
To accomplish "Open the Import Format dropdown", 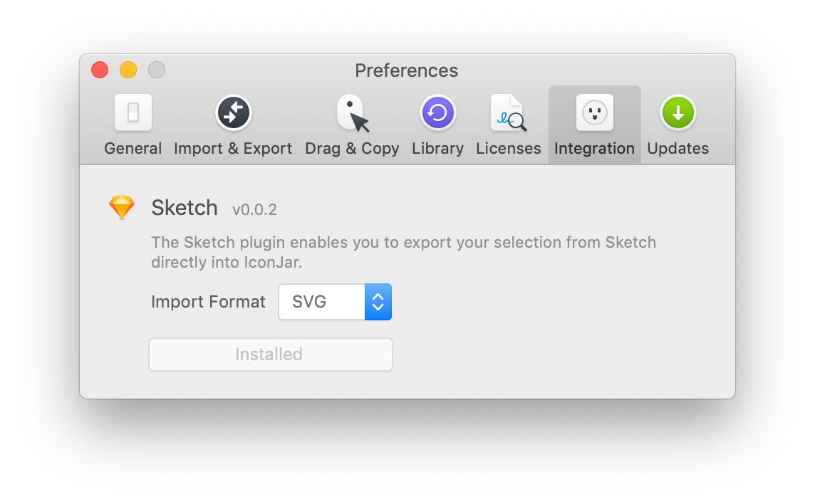I will [335, 301].
